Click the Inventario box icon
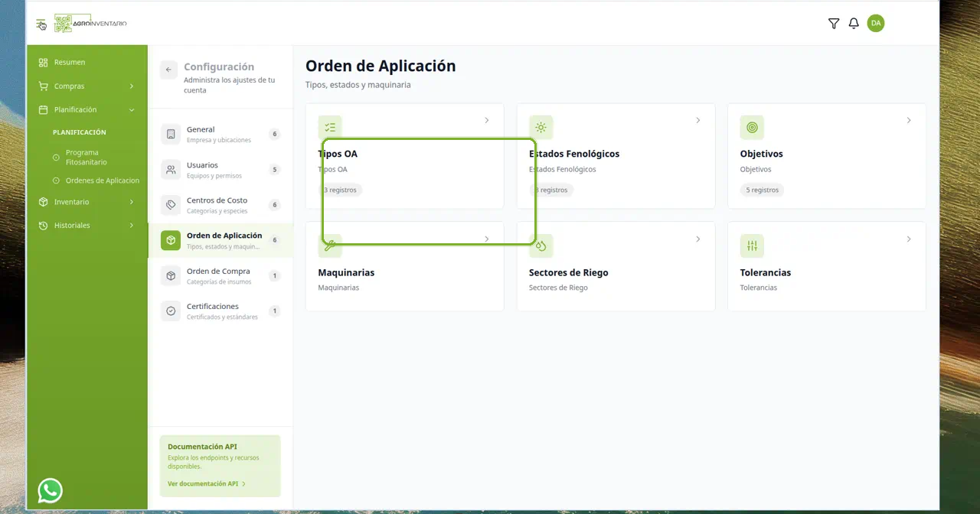This screenshot has height=514, width=980. [43, 202]
